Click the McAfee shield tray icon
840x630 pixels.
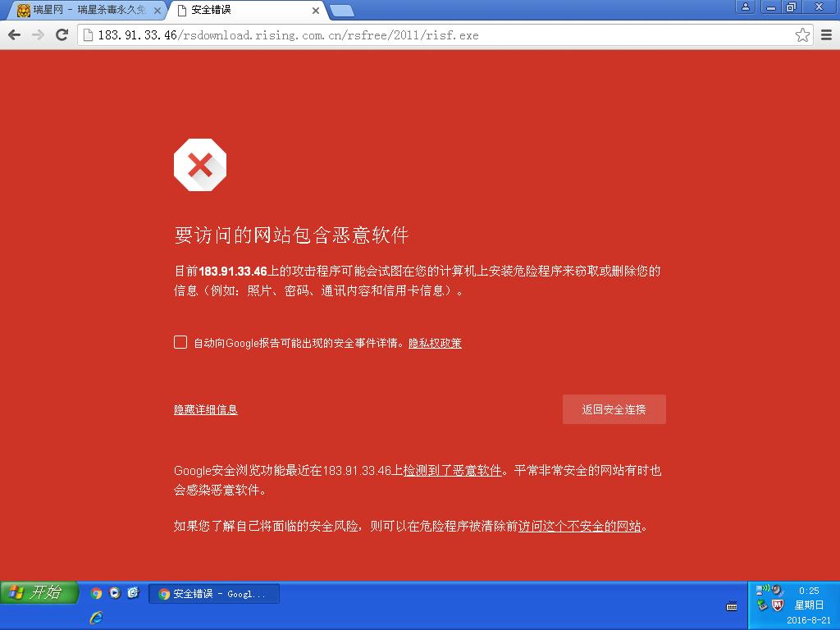pyautogui.click(x=778, y=606)
